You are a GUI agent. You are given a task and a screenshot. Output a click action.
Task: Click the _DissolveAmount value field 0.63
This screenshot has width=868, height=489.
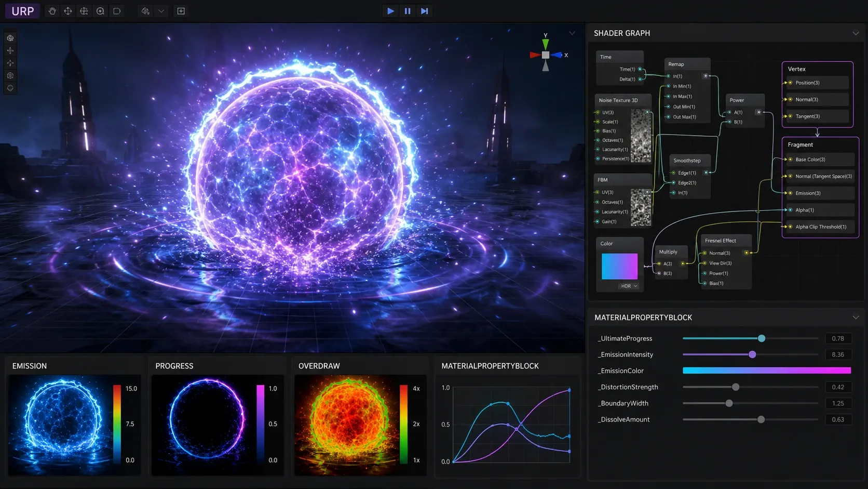tap(838, 419)
